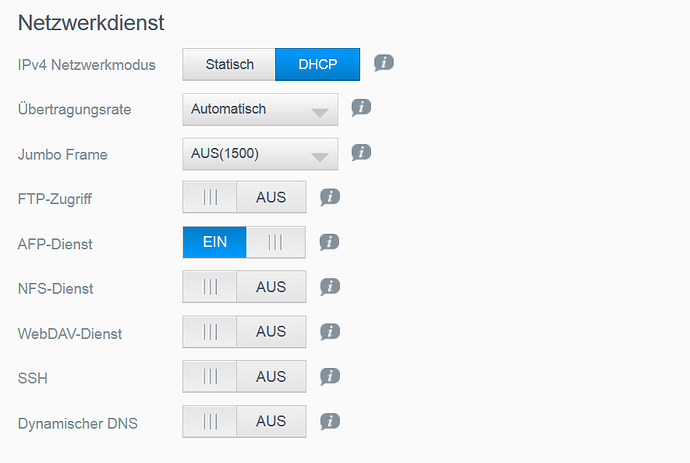Switch on Dynamischer DNS
Screen dimensions: 690x463
click(x=244, y=422)
